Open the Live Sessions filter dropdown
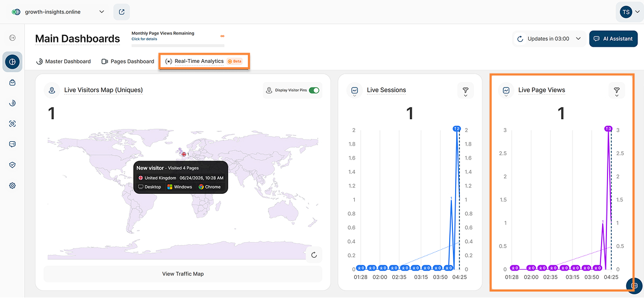The width and height of the screenshot is (644, 298). coord(465,91)
